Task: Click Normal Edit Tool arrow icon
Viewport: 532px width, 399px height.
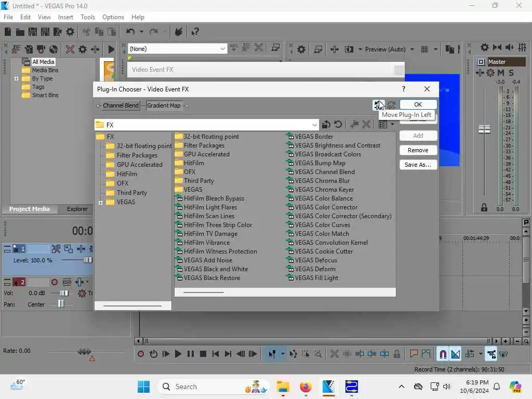Action: (x=272, y=354)
